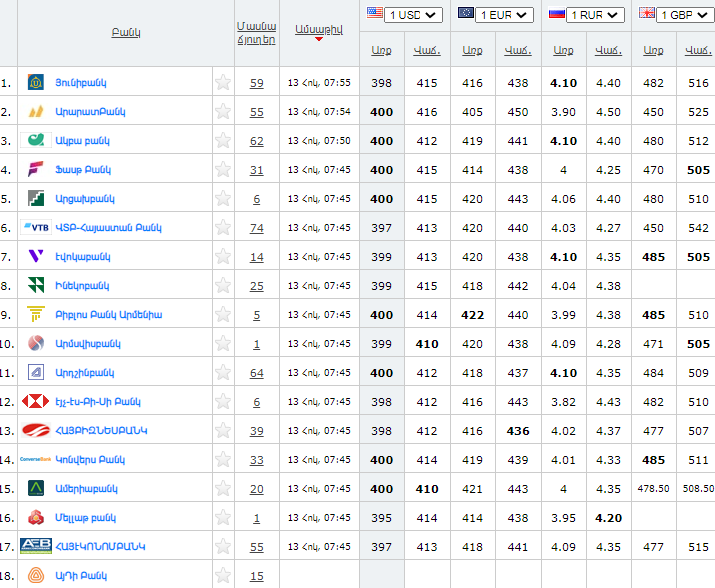This screenshot has height=588, width=715.
Task: Sort by the Բանկ column header
Action: coord(126,32)
